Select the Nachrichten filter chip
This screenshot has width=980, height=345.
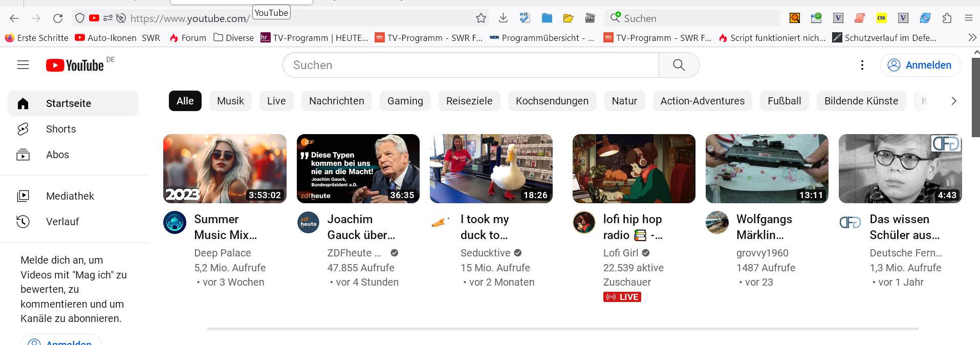pos(336,101)
